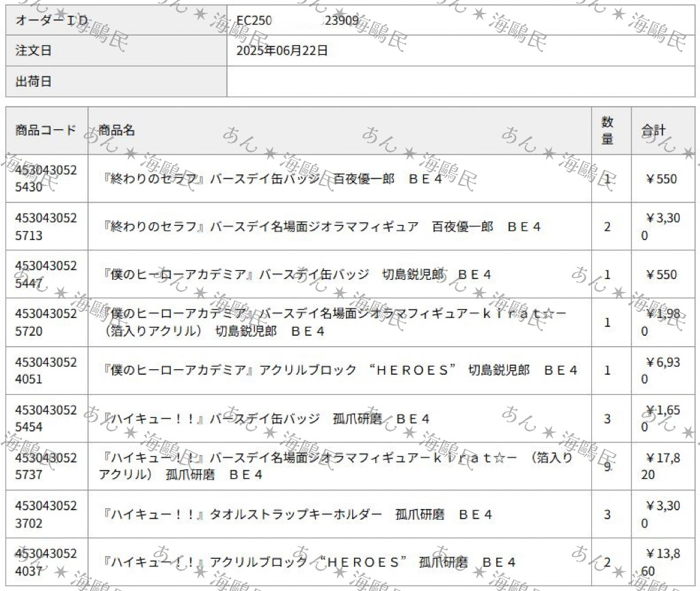
Task: Click quantity 3 in the 4530430523702 row
Action: point(607,514)
